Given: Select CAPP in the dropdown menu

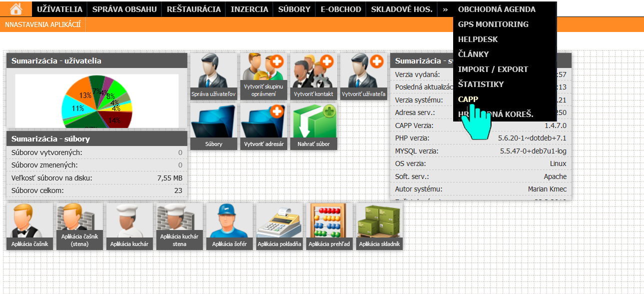Looking at the screenshot, I should [468, 99].
